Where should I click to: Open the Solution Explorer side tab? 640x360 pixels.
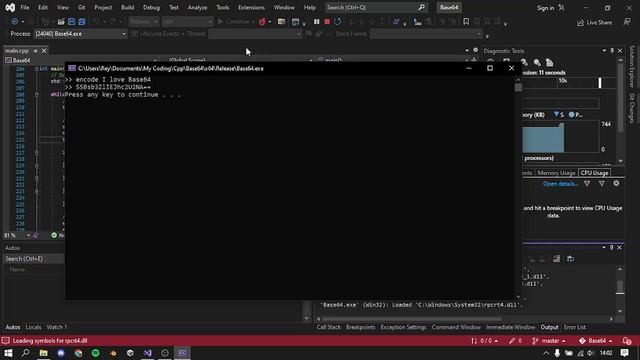[632, 66]
